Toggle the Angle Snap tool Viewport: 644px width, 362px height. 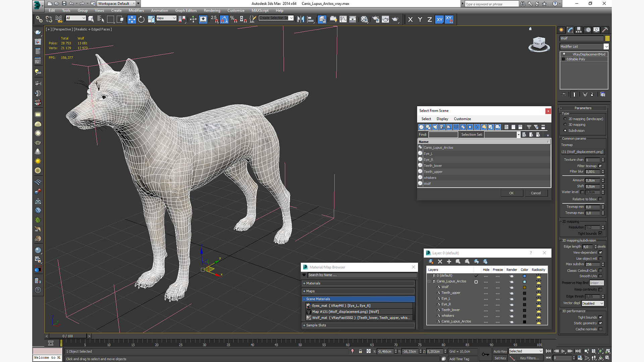tap(224, 19)
